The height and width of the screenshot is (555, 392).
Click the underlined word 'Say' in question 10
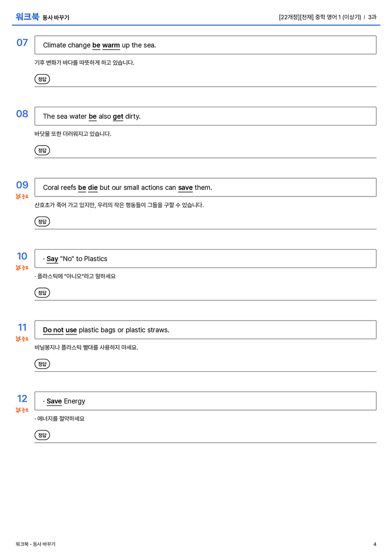(53, 259)
